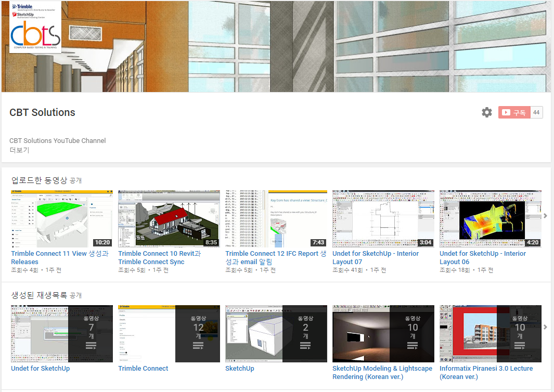Open Undet for SketchUp Interior Layout 06 link

[483, 257]
